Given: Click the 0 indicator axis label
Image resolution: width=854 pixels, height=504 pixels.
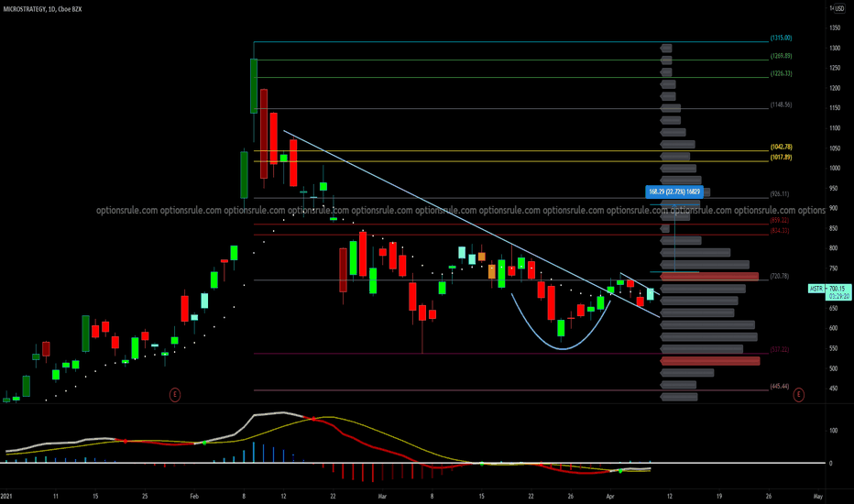Looking at the screenshot, I should [830, 463].
